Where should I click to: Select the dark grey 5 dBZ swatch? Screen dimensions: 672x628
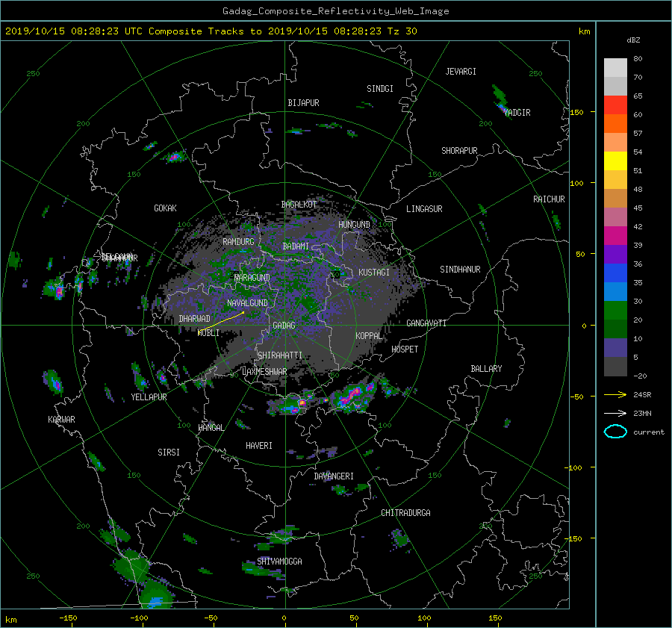615,367
